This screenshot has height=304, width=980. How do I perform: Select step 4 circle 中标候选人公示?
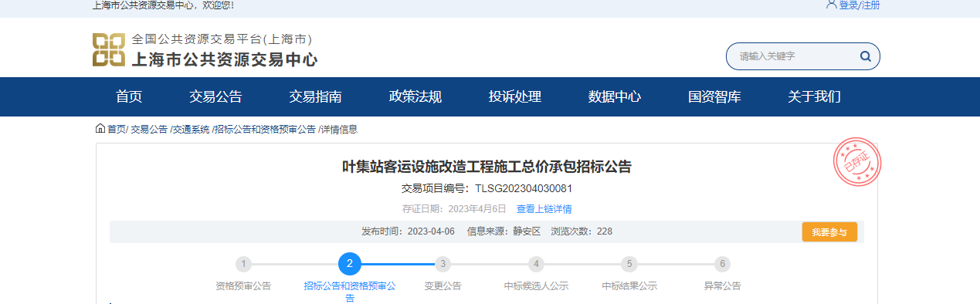click(536, 264)
